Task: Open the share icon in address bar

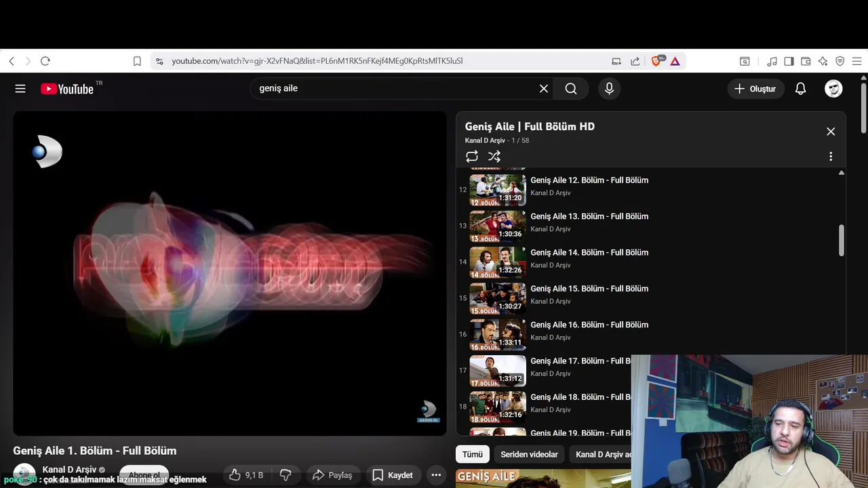Action: click(635, 61)
